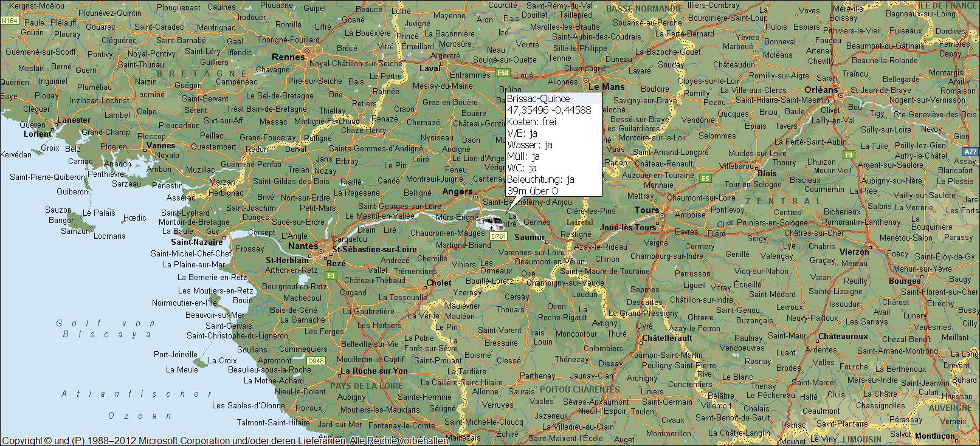Image resolution: width=980 pixels, height=446 pixels.
Task: Click the Golf von Biscaya water label
Action: [107, 329]
